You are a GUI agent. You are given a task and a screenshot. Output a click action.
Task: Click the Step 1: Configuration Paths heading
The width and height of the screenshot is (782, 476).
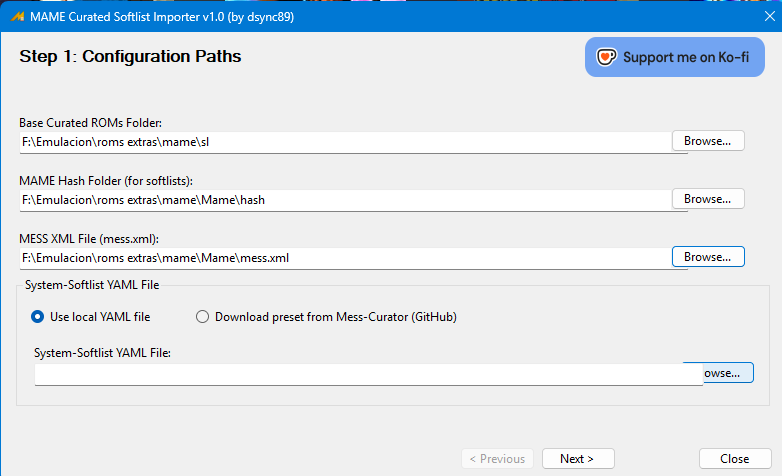[x=130, y=56]
